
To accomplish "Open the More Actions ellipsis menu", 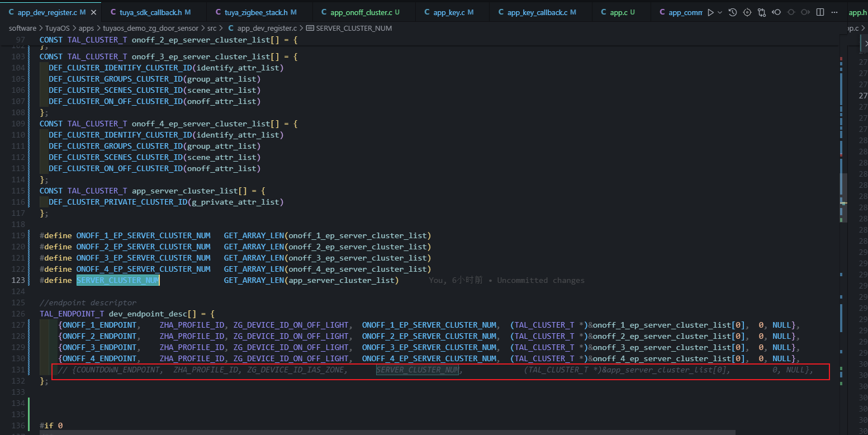I will point(834,12).
